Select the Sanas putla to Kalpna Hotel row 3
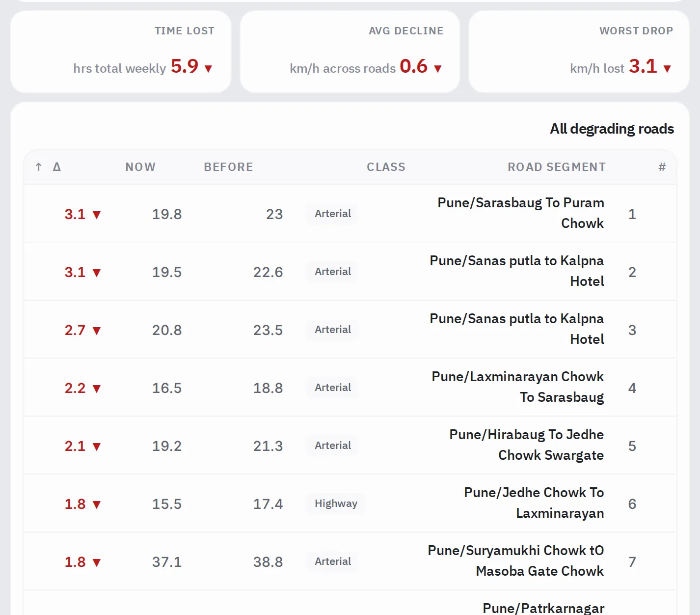700x615 pixels. [x=516, y=329]
